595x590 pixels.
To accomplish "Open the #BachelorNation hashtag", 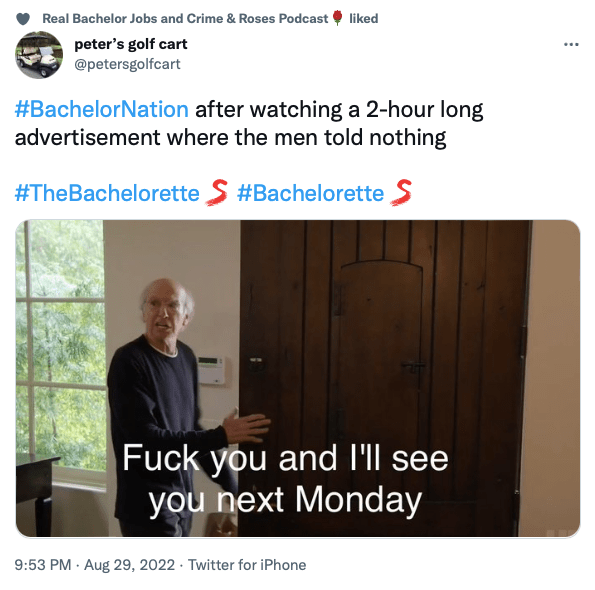I will click(x=101, y=110).
